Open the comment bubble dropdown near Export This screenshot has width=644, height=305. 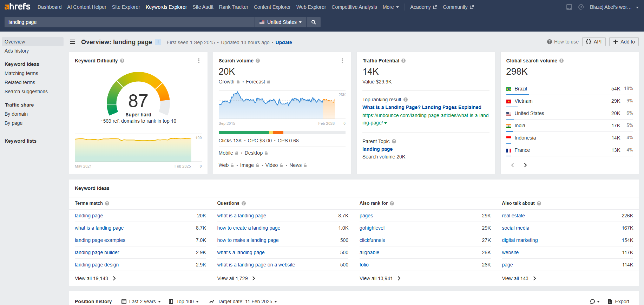tap(594, 301)
